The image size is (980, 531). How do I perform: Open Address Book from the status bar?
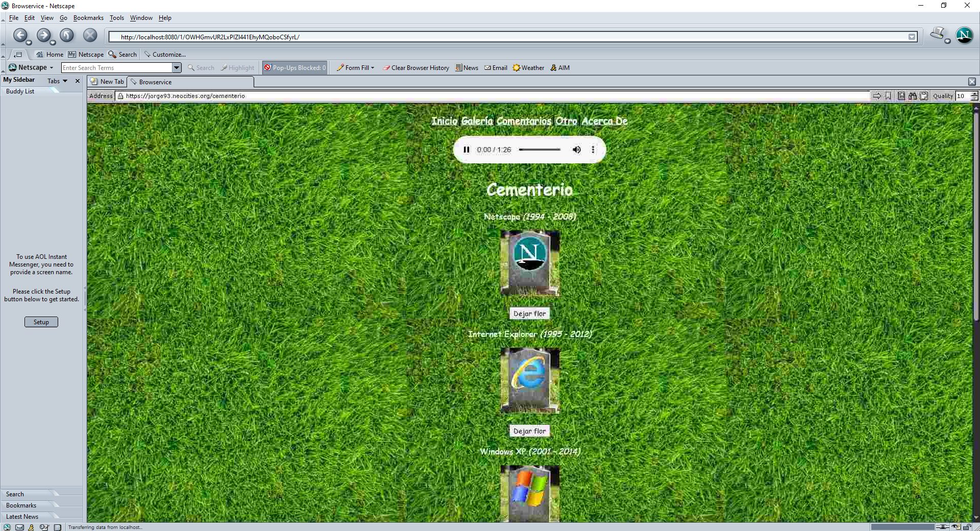pos(57,527)
